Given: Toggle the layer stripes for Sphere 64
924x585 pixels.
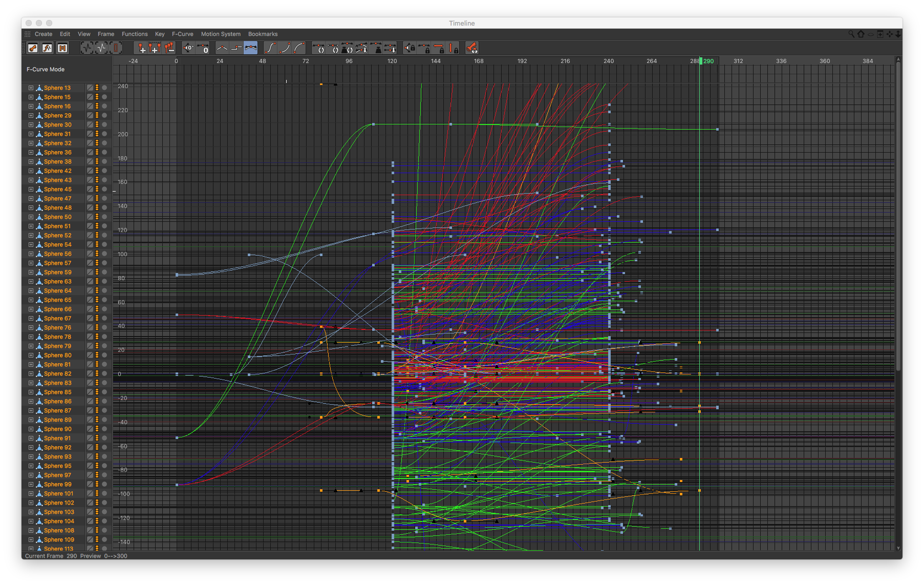Looking at the screenshot, I should point(97,291).
